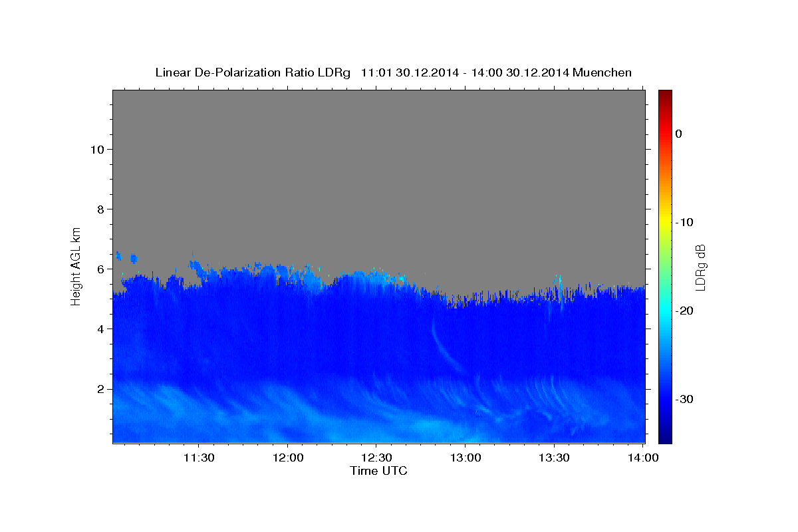The width and height of the screenshot is (798, 532).
Task: Click the height tick label 8
Action: 100,209
